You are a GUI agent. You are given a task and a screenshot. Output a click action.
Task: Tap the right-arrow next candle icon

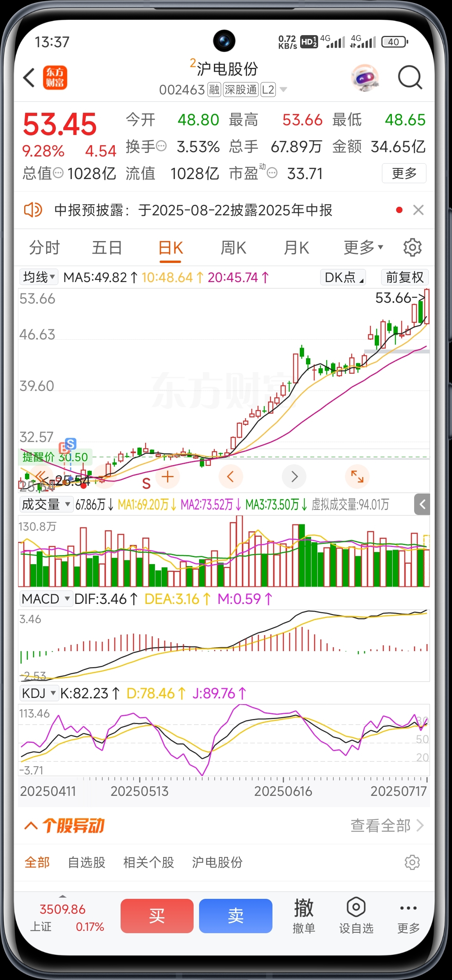point(294,476)
